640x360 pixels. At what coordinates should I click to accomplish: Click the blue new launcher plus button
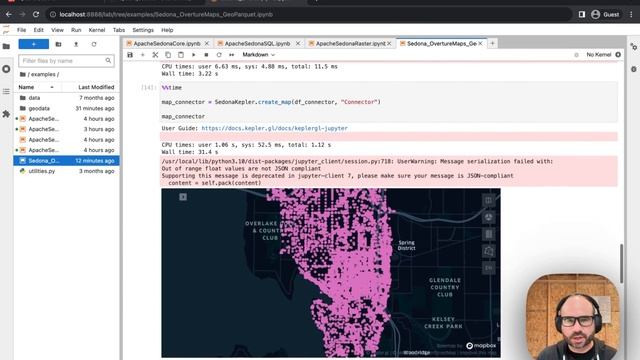(33, 44)
